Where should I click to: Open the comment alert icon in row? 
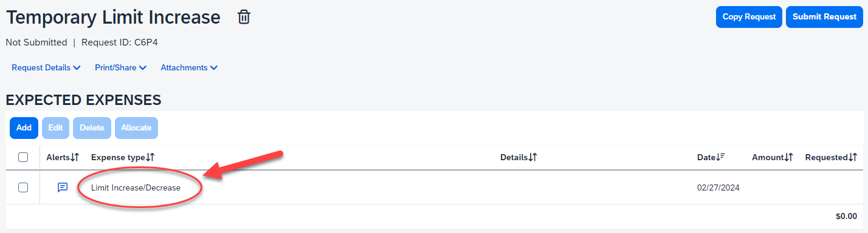63,187
